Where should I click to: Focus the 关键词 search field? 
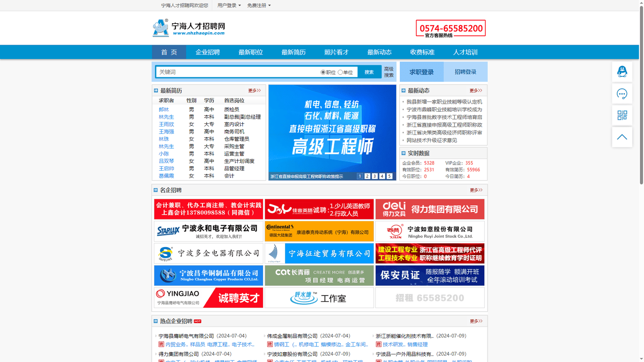(237, 72)
